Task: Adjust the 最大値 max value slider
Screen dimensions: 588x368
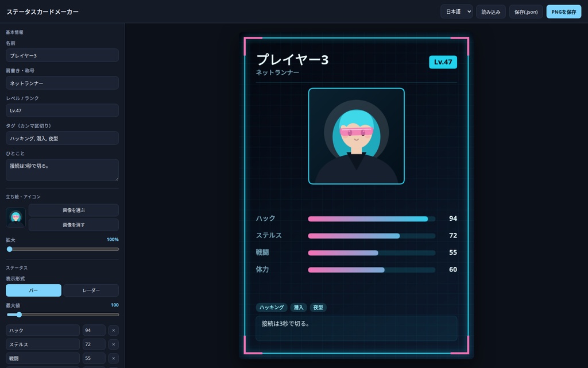Action: (x=63, y=315)
